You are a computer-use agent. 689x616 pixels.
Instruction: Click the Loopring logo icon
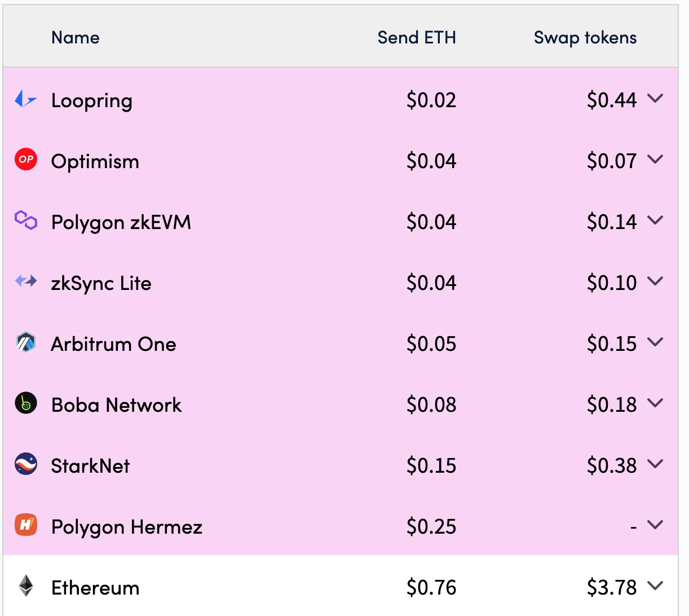pyautogui.click(x=25, y=99)
